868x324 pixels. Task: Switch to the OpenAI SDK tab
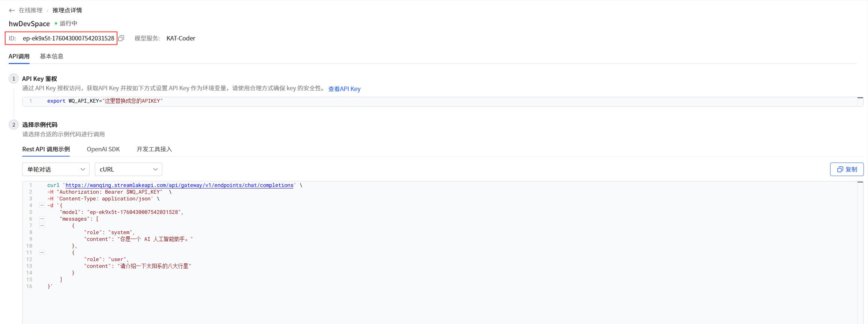click(103, 149)
